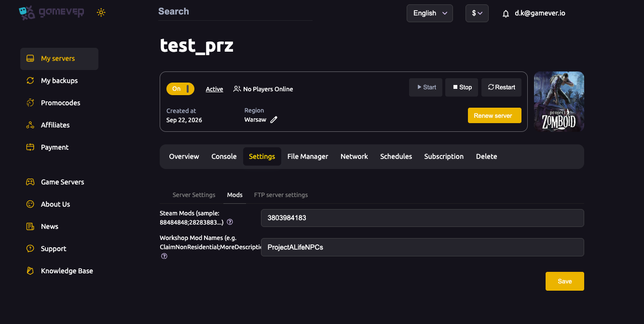Go to My backups page
Screen dimensions: 644x324
point(59,81)
